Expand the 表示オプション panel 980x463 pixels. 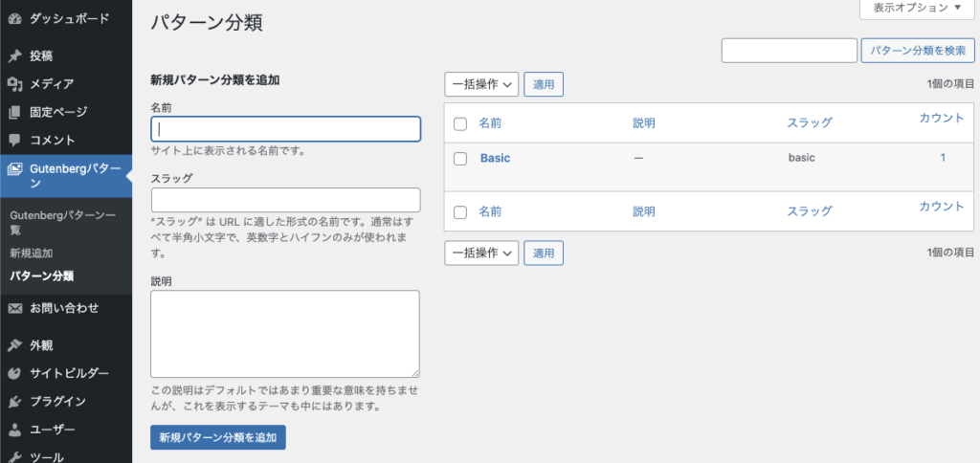point(917,8)
